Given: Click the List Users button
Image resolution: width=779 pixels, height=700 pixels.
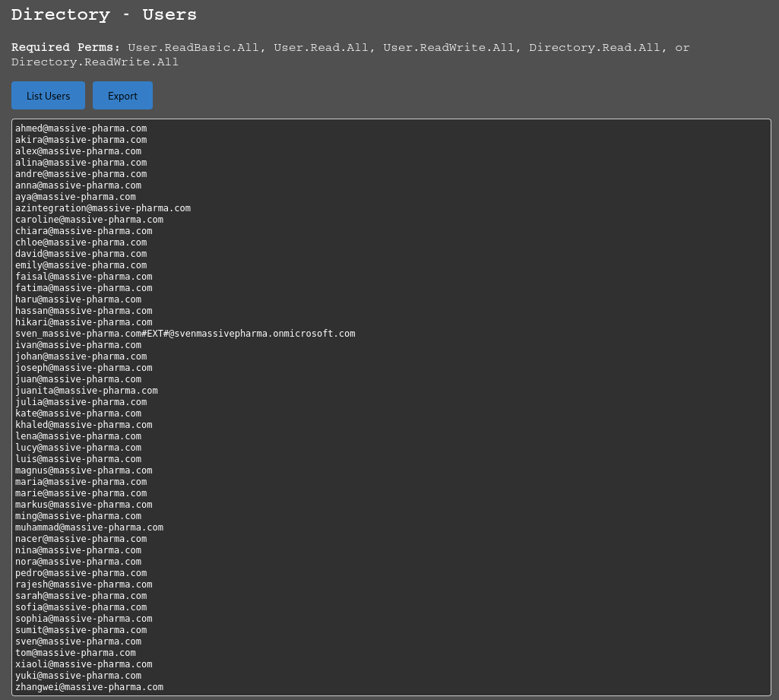Looking at the screenshot, I should click(48, 96).
